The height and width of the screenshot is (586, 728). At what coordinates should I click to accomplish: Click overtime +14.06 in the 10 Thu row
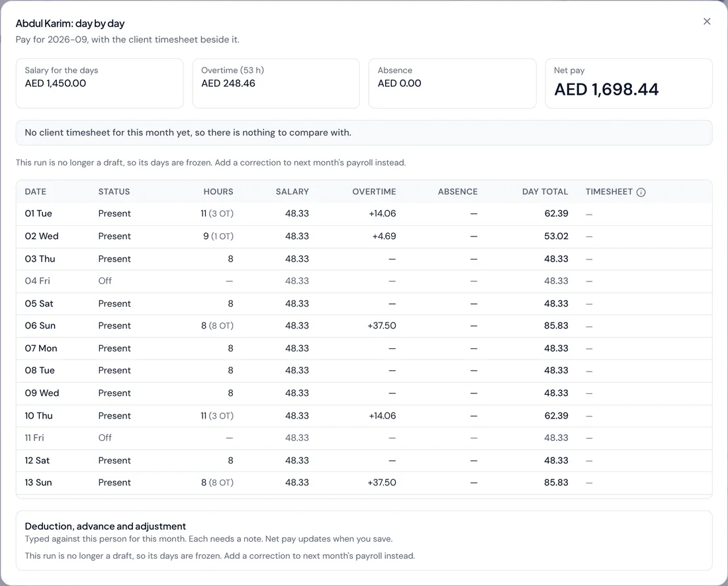[x=382, y=416]
